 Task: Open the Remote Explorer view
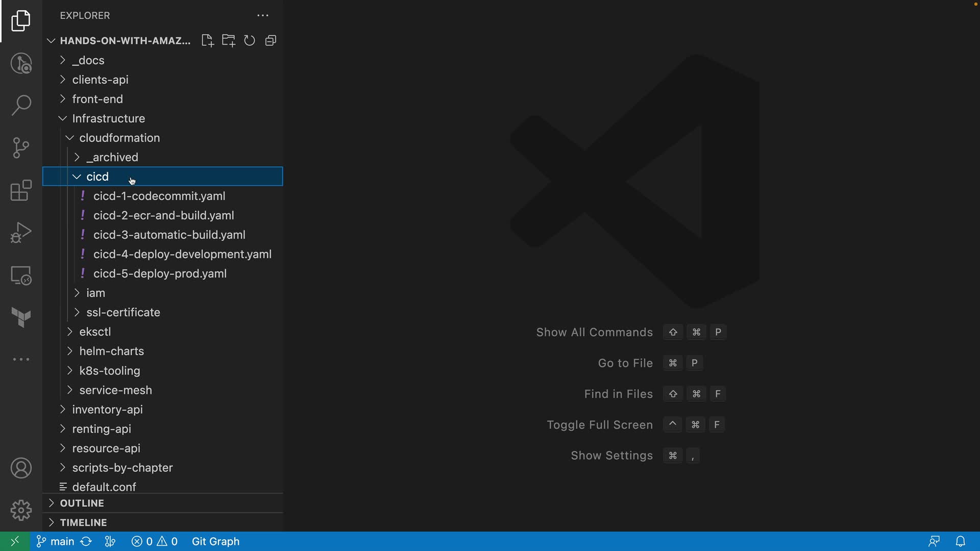[x=21, y=275]
